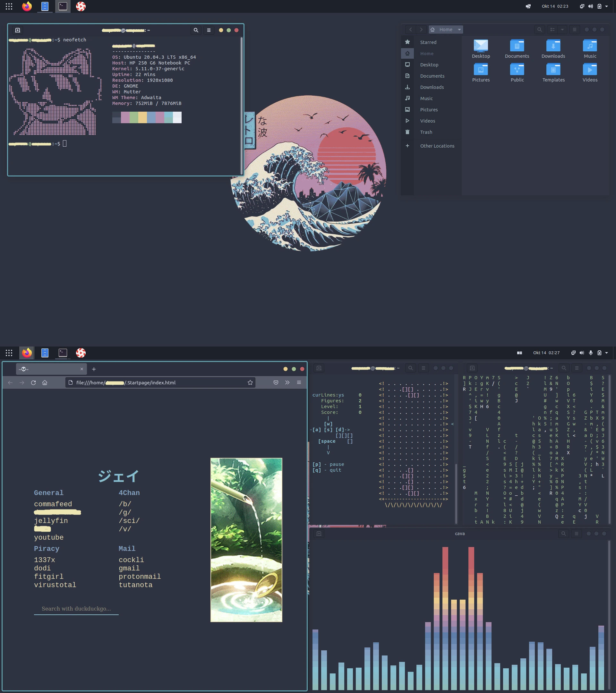Viewport: 616px width, 693px height.
Task: Toggle list view in the Files window
Action: [552, 30]
